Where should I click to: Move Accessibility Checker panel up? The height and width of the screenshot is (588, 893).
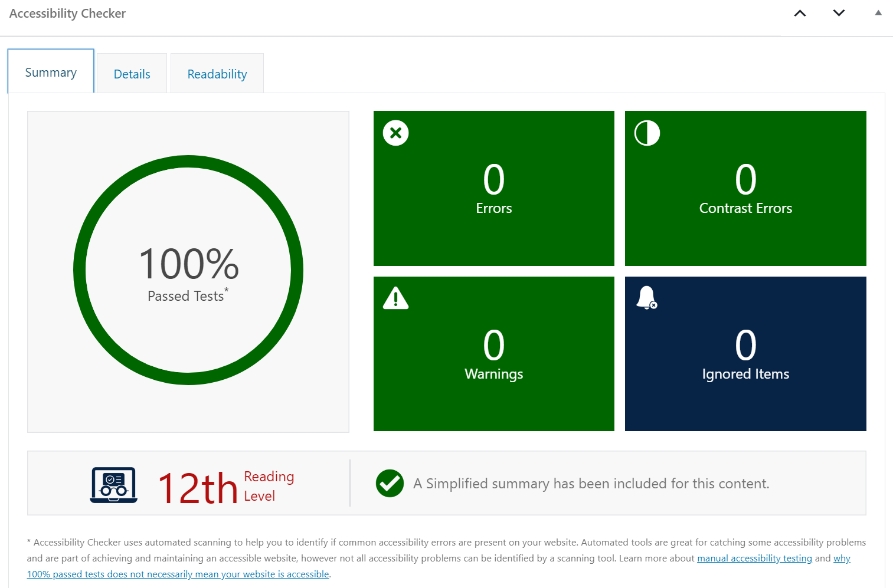(800, 14)
